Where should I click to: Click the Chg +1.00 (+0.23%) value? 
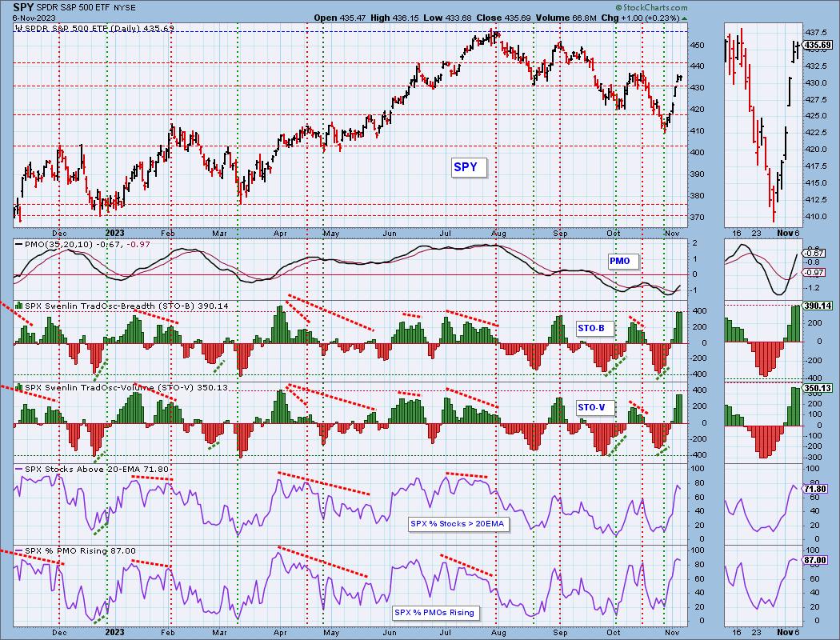(x=640, y=18)
